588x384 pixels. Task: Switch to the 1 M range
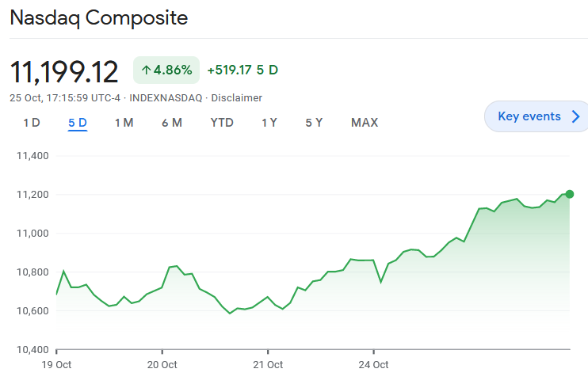(x=124, y=123)
